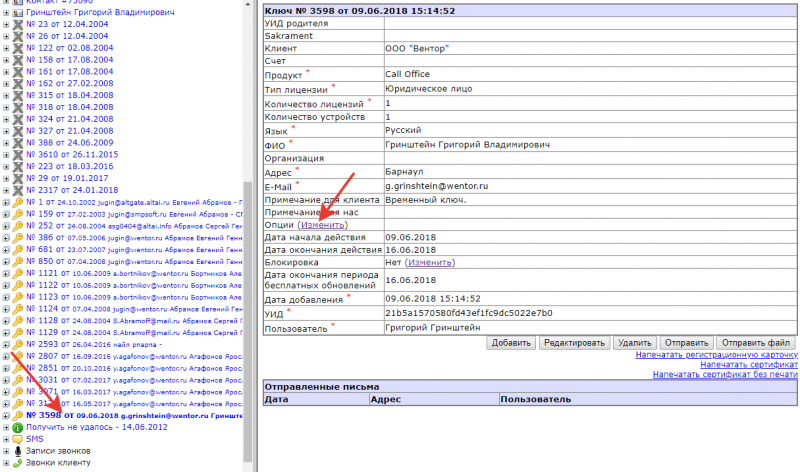The height and width of the screenshot is (472, 800).
Task: Click the key icon beside № 1121
Action: (x=18, y=273)
